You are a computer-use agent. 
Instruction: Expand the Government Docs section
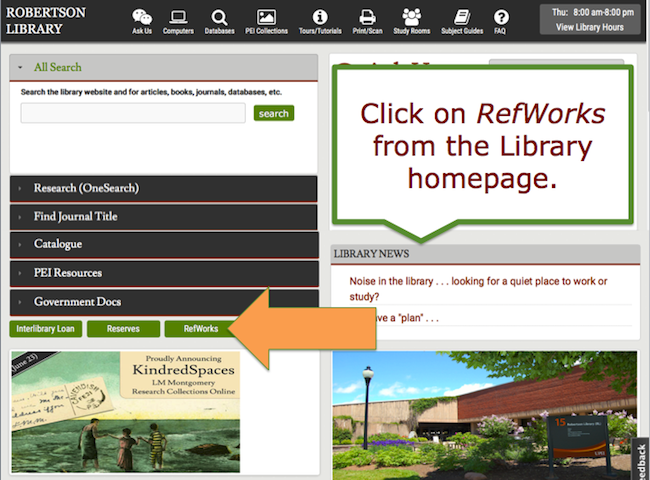pos(77,301)
